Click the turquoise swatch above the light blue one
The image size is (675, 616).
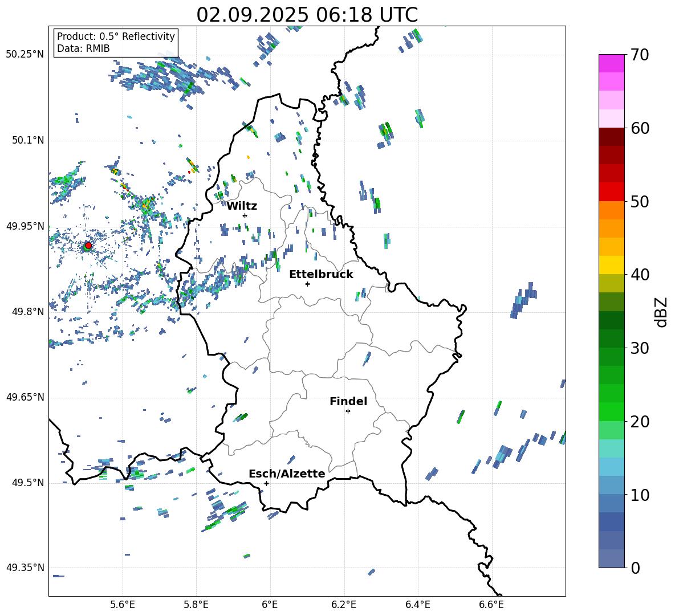coord(611,448)
